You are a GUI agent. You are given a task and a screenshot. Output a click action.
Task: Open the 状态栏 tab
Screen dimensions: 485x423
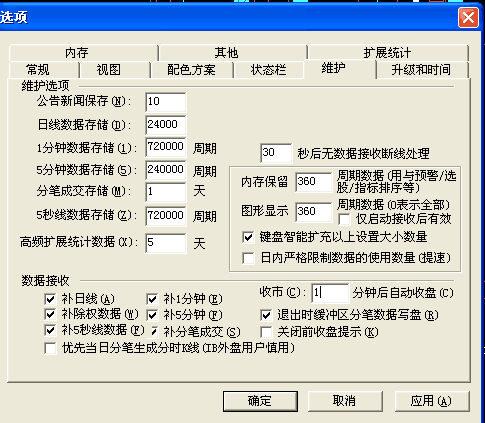(x=268, y=70)
